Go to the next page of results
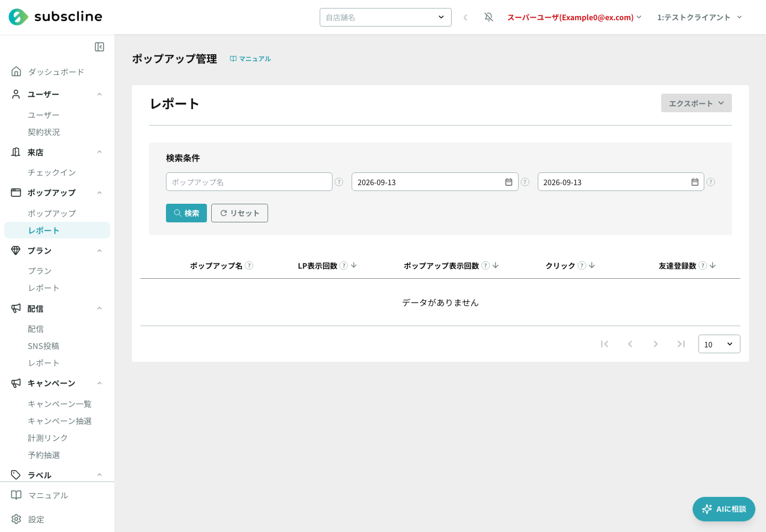Screen dimensions: 766x532 [655, 344]
